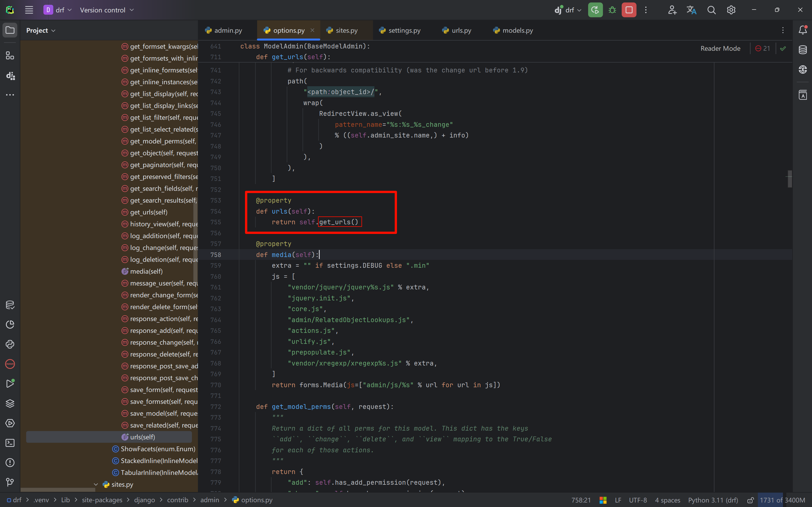The image size is (812, 507).
Task: Toggle the Project tool window folder icon
Action: (x=10, y=30)
